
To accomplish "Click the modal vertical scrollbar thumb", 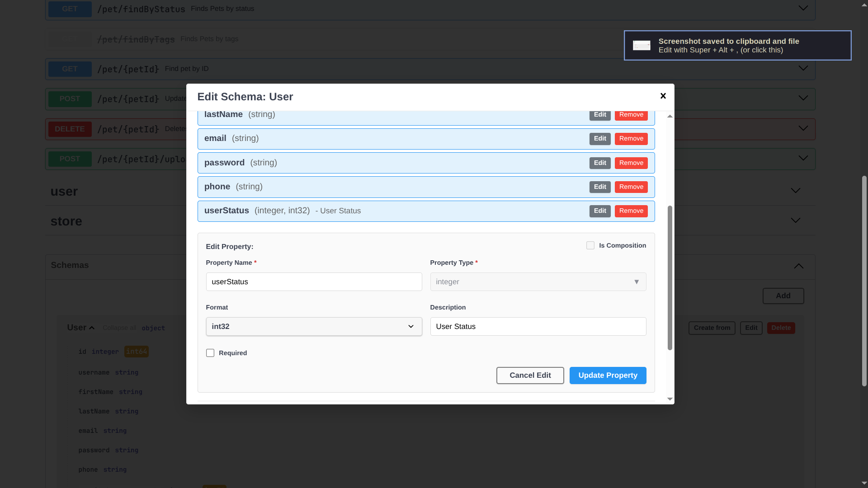I will click(x=670, y=278).
